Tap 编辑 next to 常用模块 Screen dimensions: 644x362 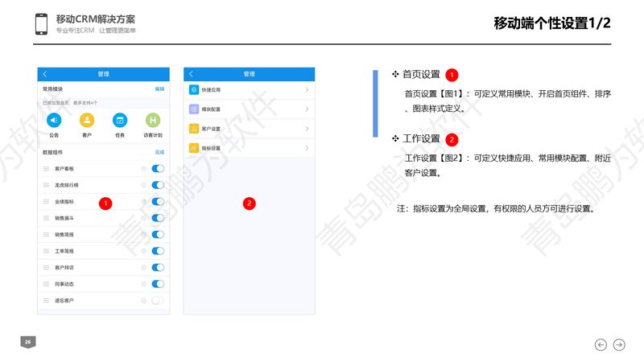tap(159, 89)
